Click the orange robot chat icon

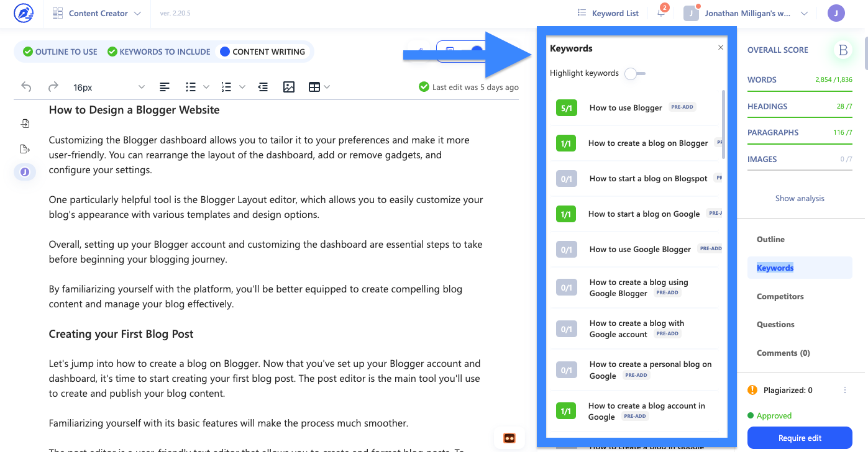pos(509,438)
